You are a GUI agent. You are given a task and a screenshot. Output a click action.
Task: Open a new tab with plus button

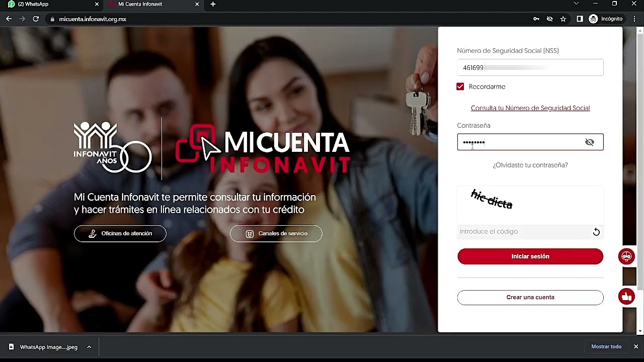(213, 4)
